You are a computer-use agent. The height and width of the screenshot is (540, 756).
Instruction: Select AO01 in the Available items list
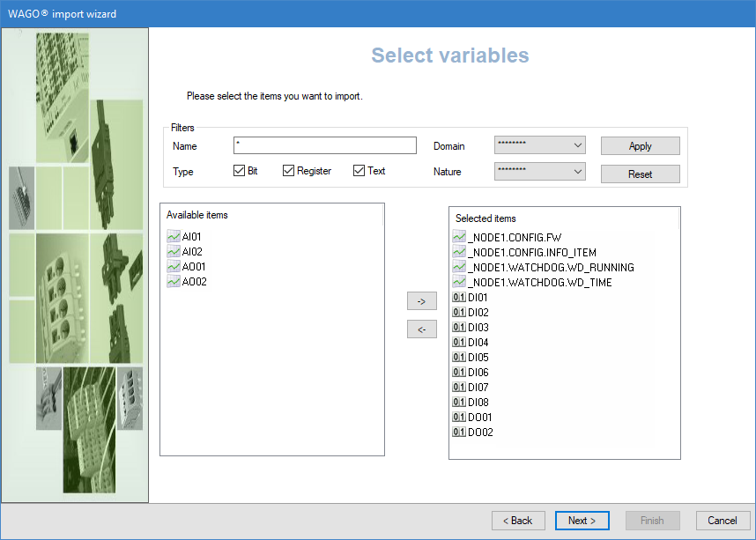click(x=194, y=267)
